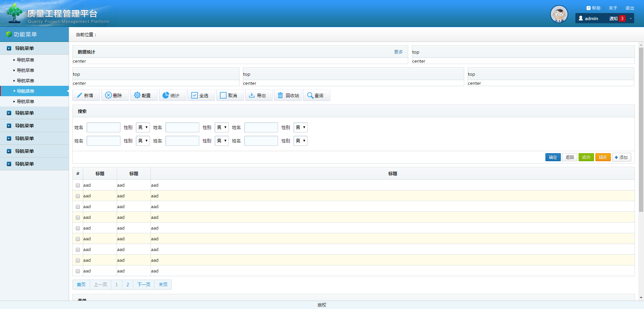This screenshot has width=644, height=309.
Task: Click the 关于 link in header
Action: [613, 8]
